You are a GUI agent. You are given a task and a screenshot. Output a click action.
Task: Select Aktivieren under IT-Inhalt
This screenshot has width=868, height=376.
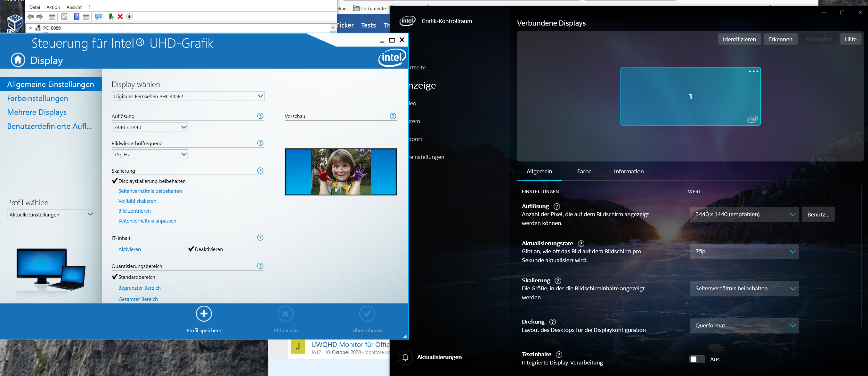[x=129, y=249]
